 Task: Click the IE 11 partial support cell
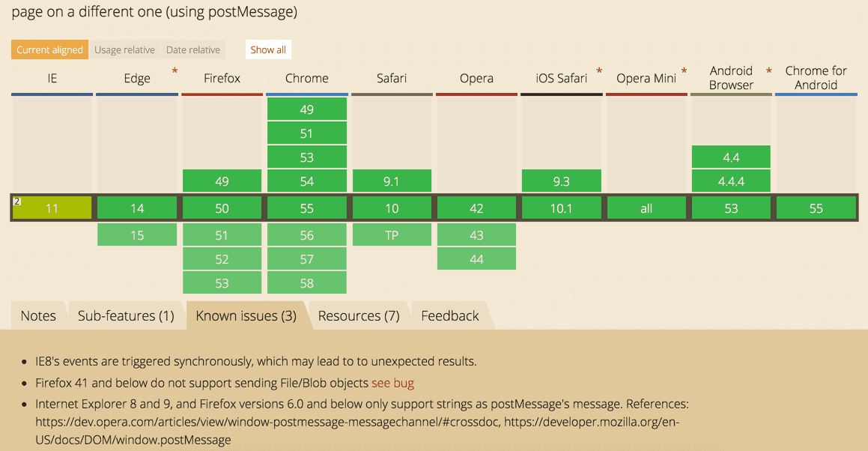tap(52, 208)
